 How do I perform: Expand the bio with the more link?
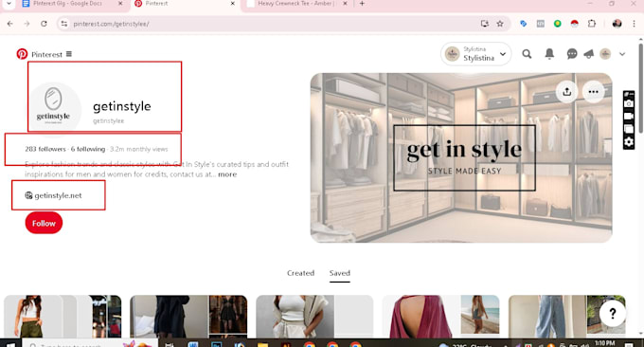(227, 174)
